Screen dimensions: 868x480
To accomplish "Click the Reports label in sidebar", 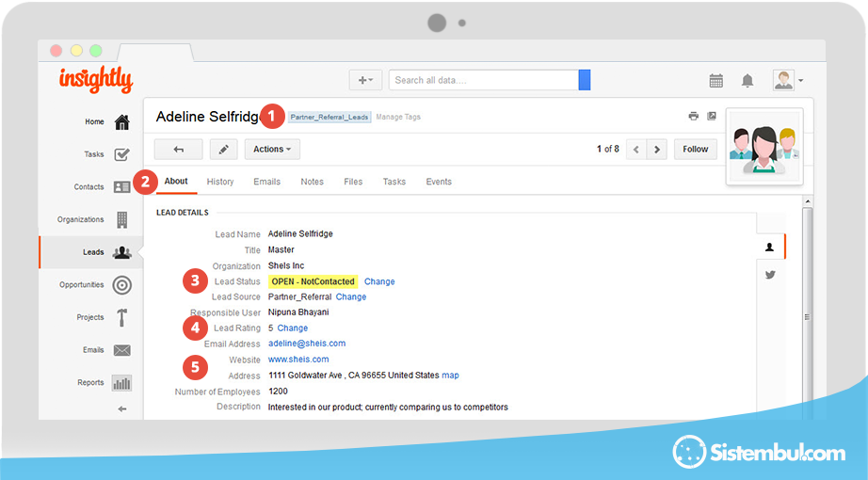I will 90,382.
